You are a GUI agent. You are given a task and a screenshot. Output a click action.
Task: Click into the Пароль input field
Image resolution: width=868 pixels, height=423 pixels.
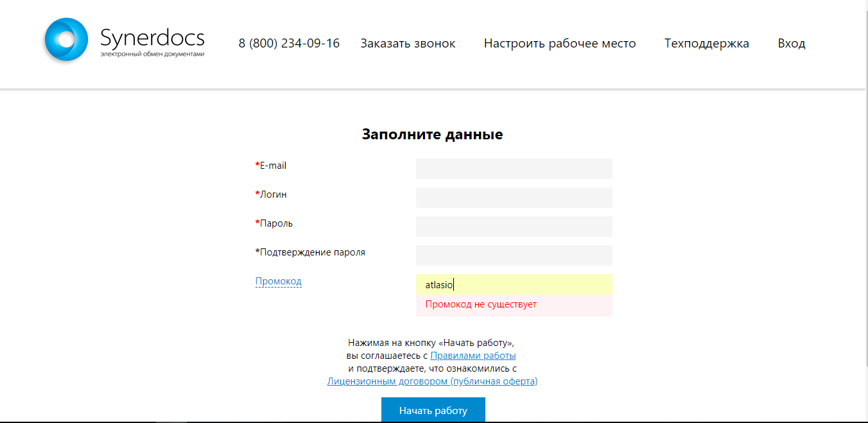514,227
